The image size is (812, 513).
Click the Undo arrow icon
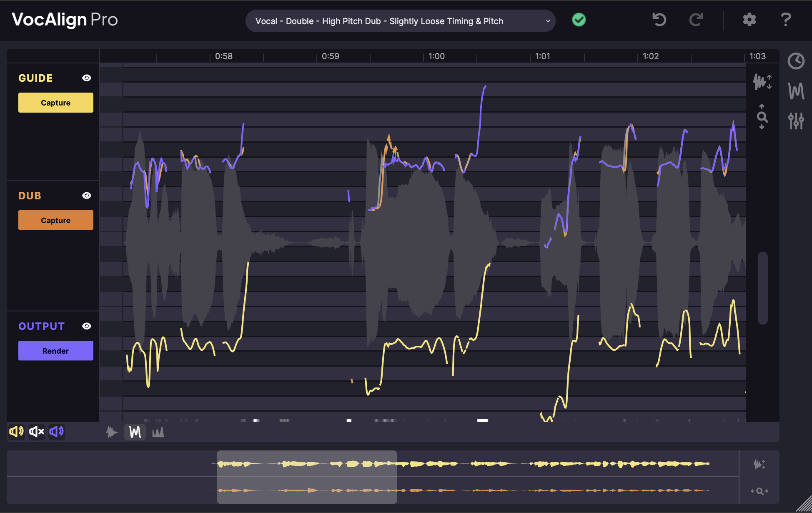coord(659,20)
